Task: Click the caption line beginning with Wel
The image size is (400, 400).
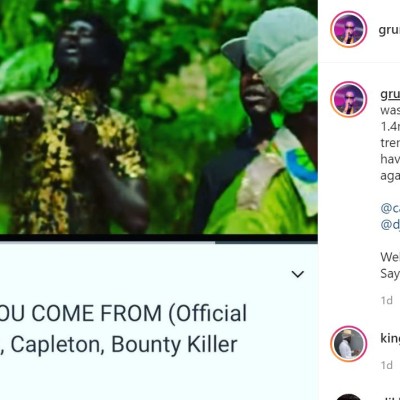Action: tap(390, 257)
